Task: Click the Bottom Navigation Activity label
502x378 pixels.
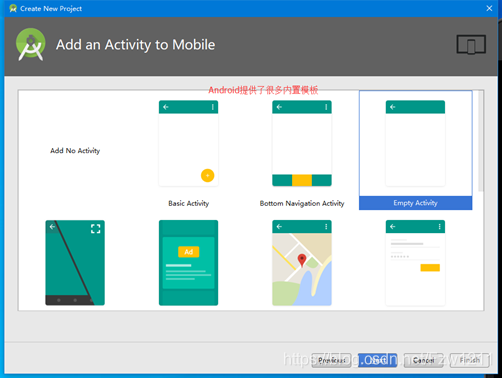Action: point(302,203)
